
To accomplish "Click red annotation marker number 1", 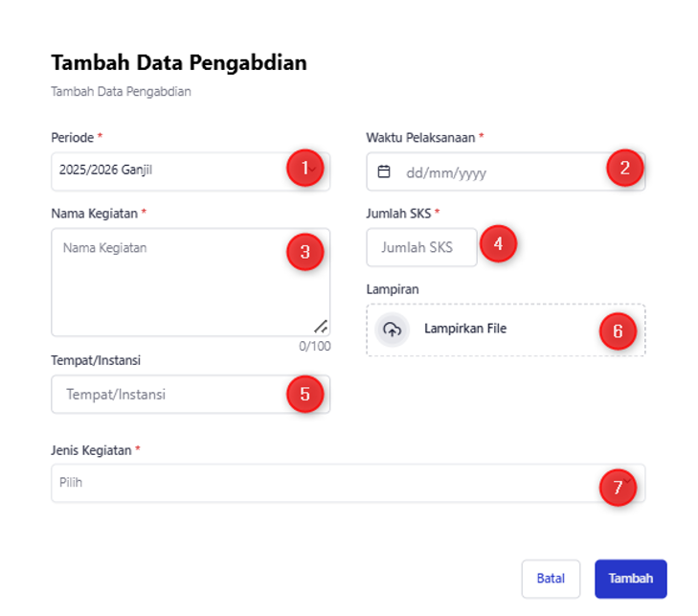I will 304,168.
